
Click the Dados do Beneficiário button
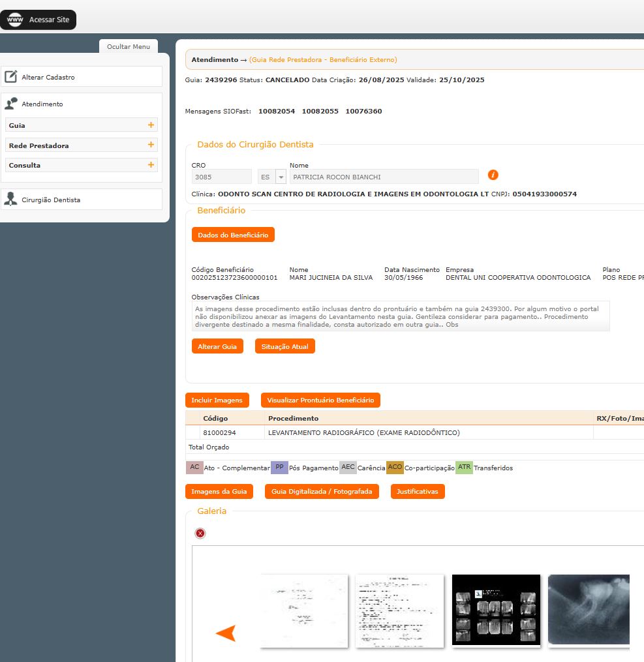[233, 235]
